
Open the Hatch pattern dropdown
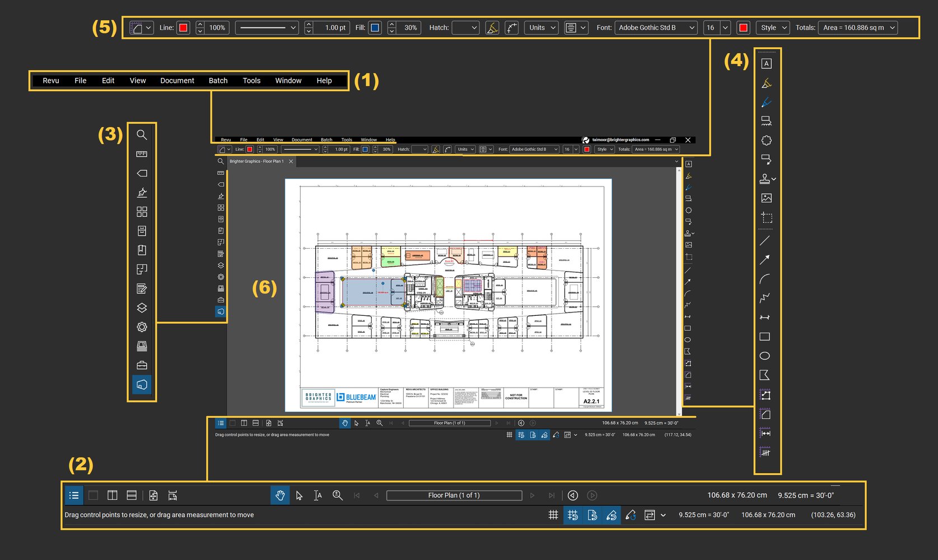pos(465,27)
